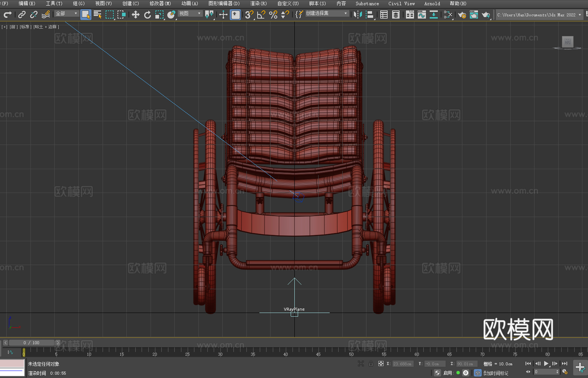
Task: Click the Mirror tool icon
Action: pyautogui.click(x=358, y=15)
